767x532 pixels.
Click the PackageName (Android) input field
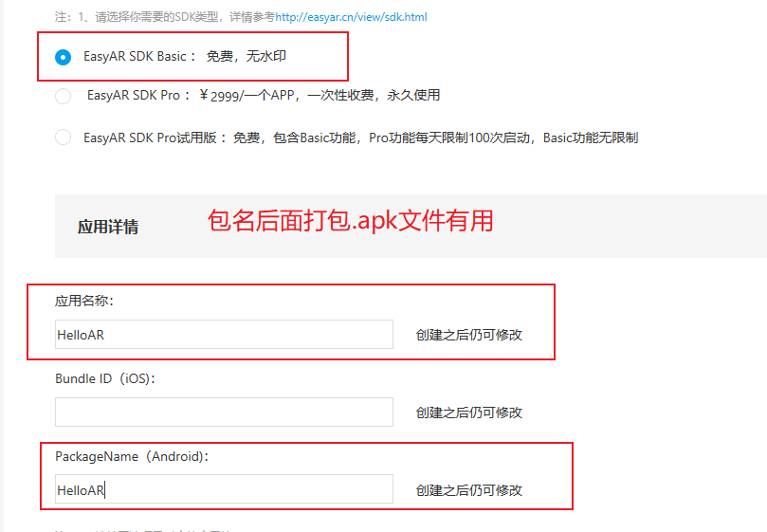point(224,489)
